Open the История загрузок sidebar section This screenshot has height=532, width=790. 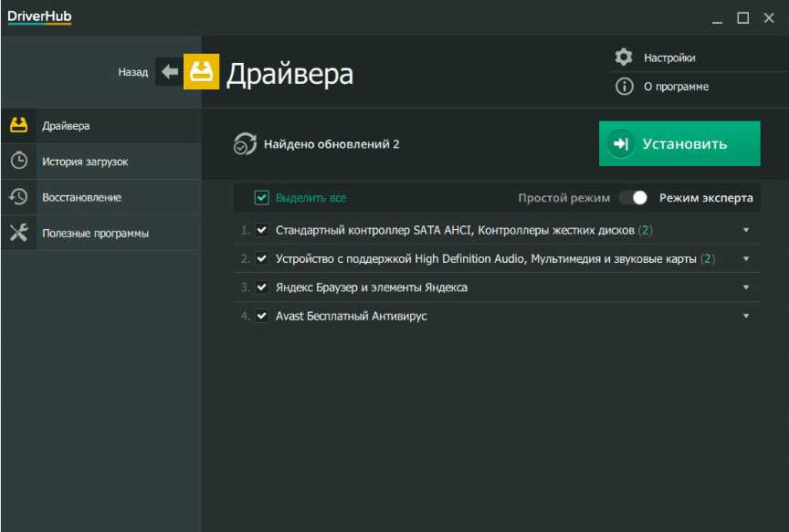[85, 162]
